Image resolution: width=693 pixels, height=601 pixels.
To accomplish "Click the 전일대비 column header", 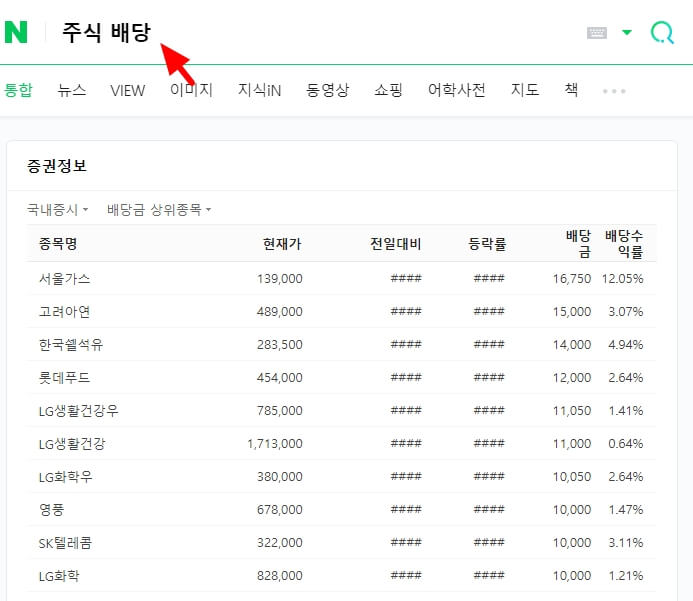I will (x=396, y=243).
